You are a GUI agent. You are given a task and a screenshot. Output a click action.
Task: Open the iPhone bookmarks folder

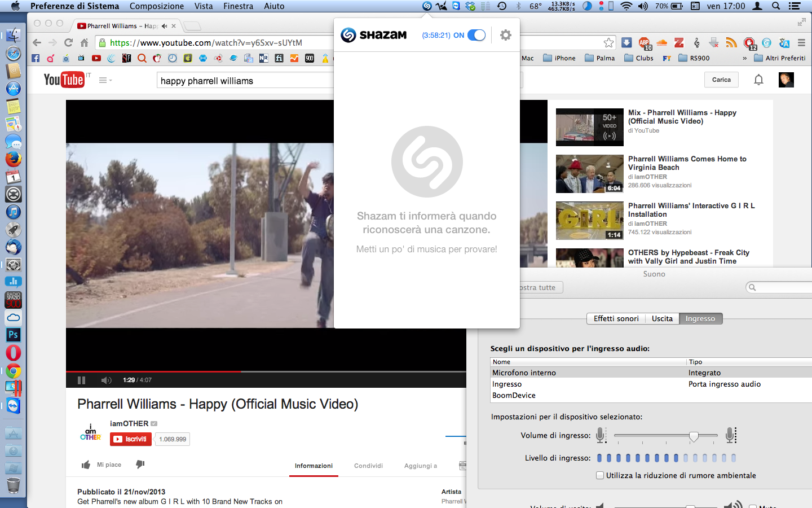[559, 58]
